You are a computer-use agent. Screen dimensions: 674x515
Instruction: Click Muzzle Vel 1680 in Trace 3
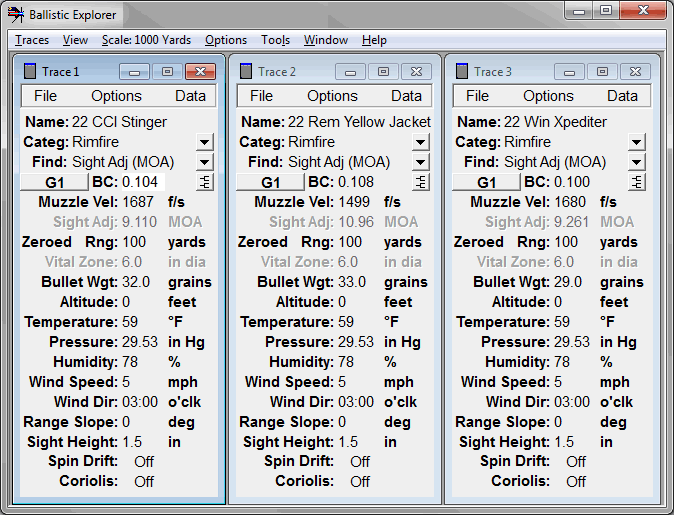[570, 202]
